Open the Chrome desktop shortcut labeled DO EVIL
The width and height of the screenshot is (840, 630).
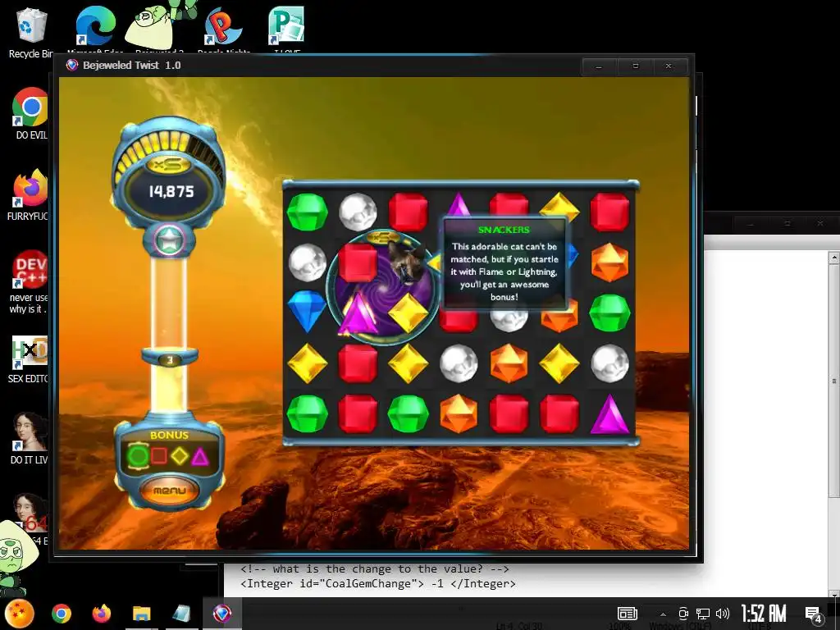(x=30, y=113)
